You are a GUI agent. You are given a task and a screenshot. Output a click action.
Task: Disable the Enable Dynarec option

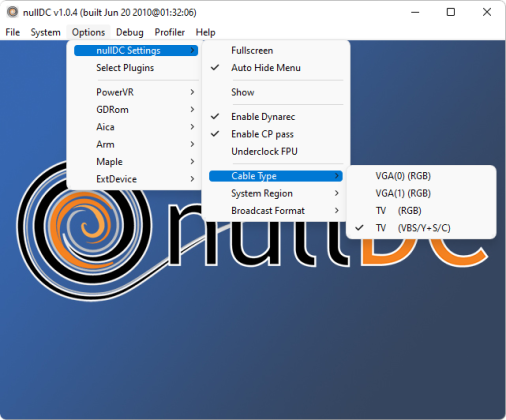pos(276,117)
